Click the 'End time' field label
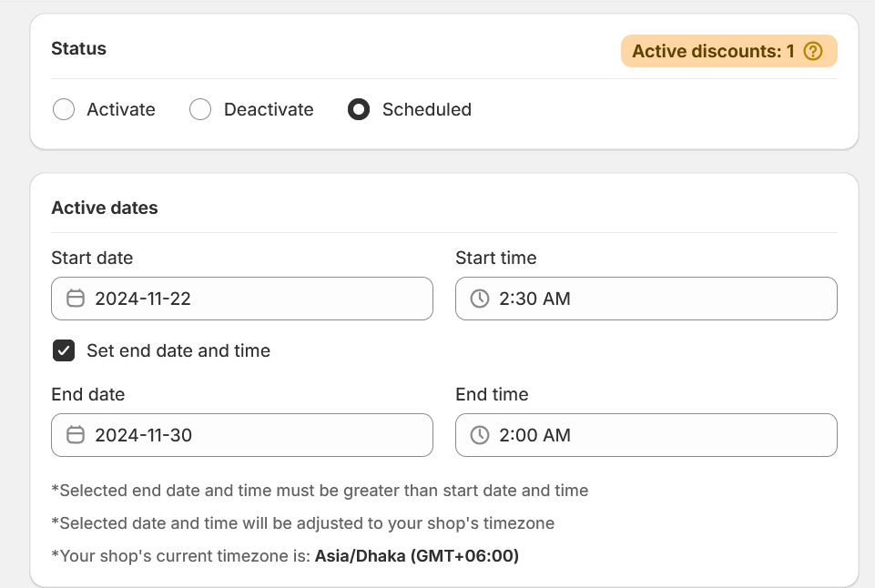Image resolution: width=875 pixels, height=588 pixels. (492, 394)
